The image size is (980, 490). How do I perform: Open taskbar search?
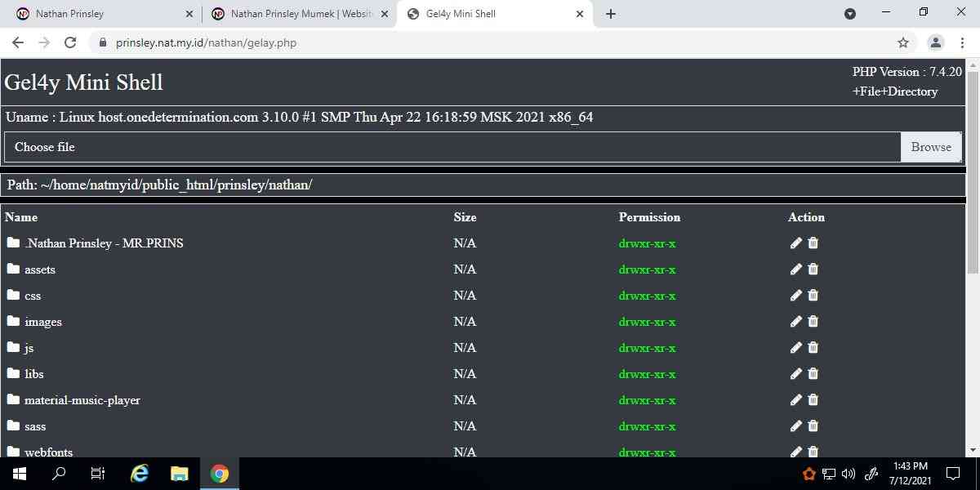(59, 474)
